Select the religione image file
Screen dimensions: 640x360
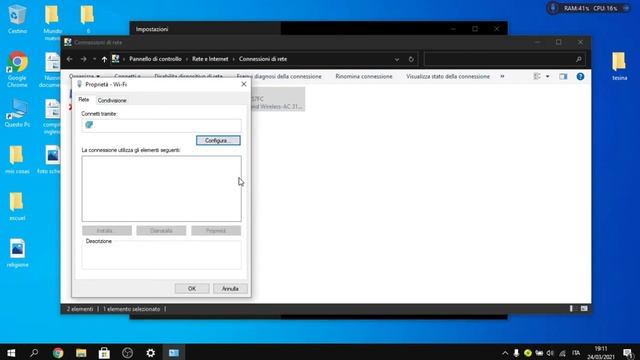[17, 253]
